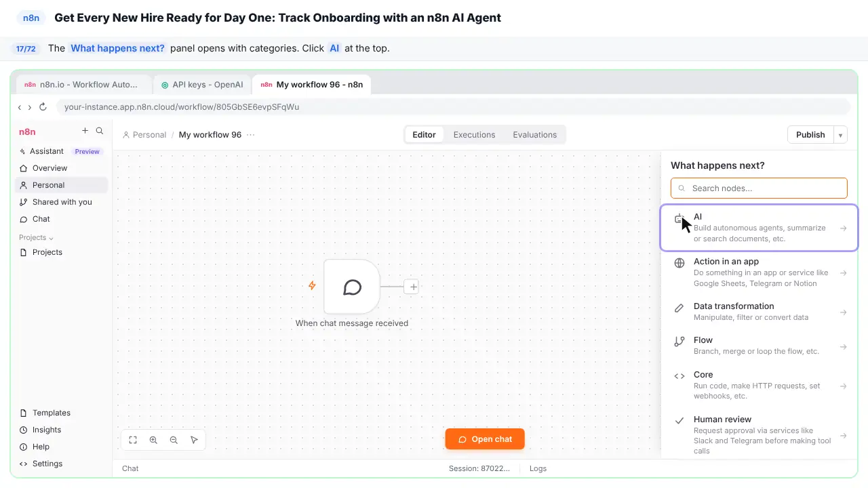Click the checkmark icon for Human review

point(679,421)
